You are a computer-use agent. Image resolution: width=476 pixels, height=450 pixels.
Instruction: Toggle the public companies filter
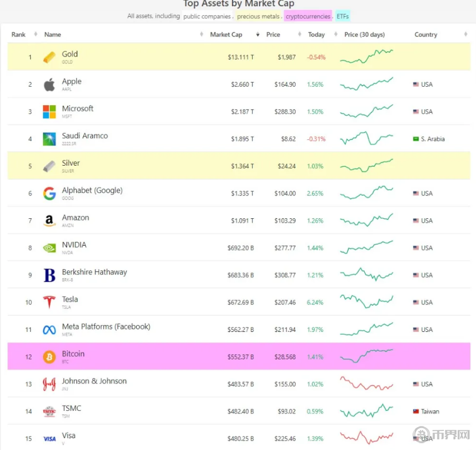tap(207, 16)
